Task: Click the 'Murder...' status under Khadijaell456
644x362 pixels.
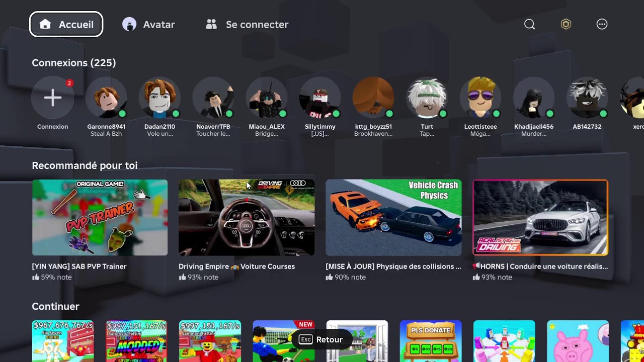Action: tap(534, 134)
